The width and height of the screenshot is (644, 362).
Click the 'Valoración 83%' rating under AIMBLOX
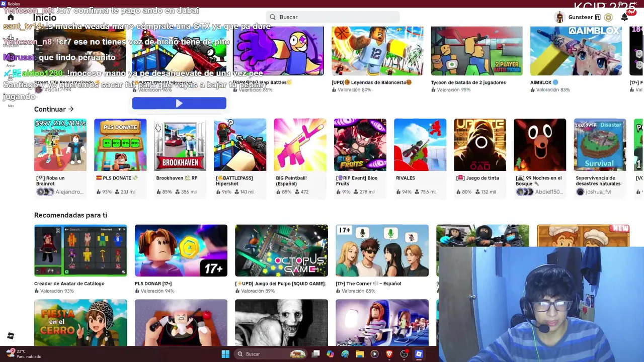[x=553, y=90]
